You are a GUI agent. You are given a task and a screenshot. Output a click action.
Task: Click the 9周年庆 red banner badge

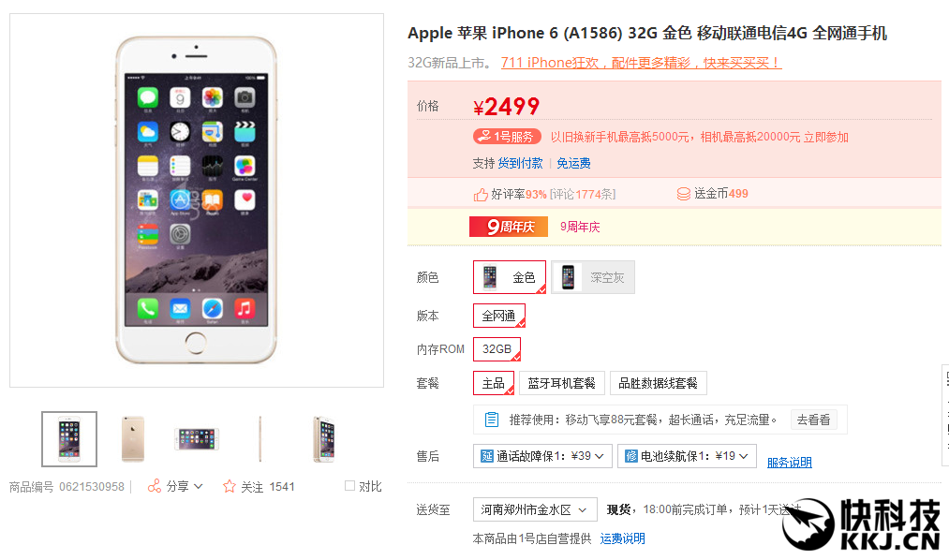pyautogui.click(x=509, y=227)
